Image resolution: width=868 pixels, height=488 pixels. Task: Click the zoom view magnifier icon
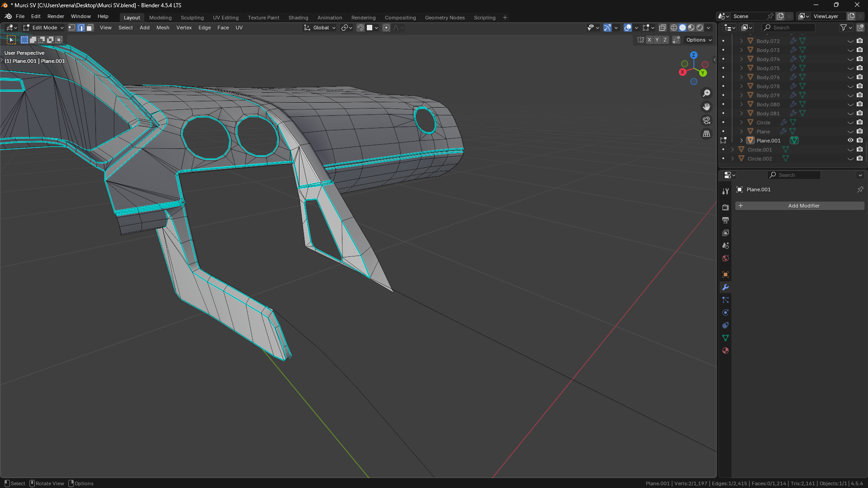point(706,93)
